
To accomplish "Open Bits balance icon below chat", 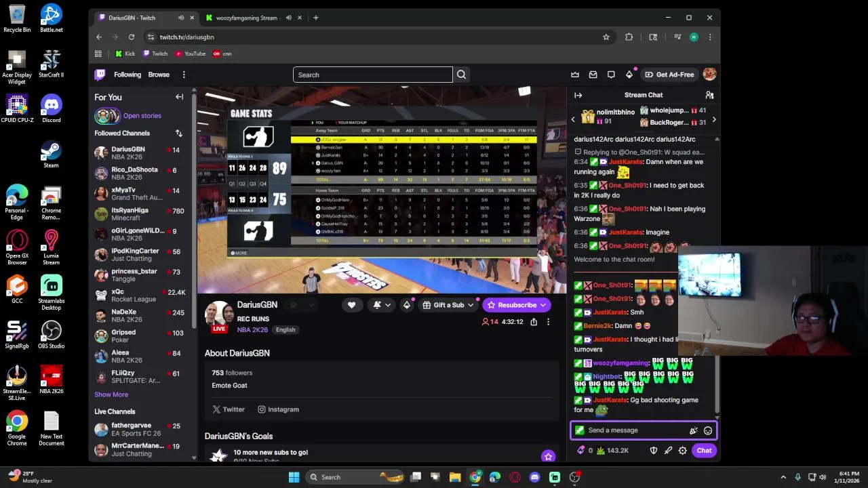I will tap(581, 451).
